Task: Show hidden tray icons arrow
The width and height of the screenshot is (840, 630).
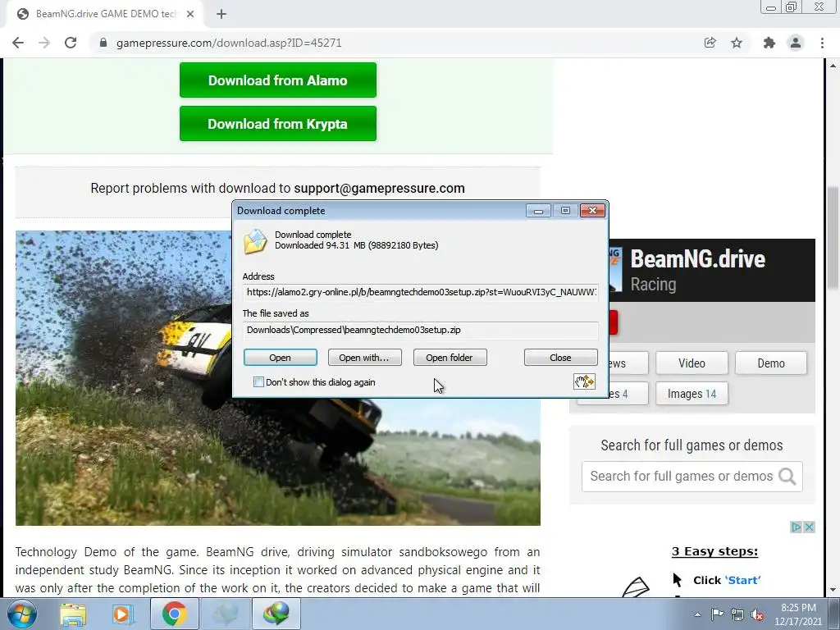Action: click(x=697, y=614)
